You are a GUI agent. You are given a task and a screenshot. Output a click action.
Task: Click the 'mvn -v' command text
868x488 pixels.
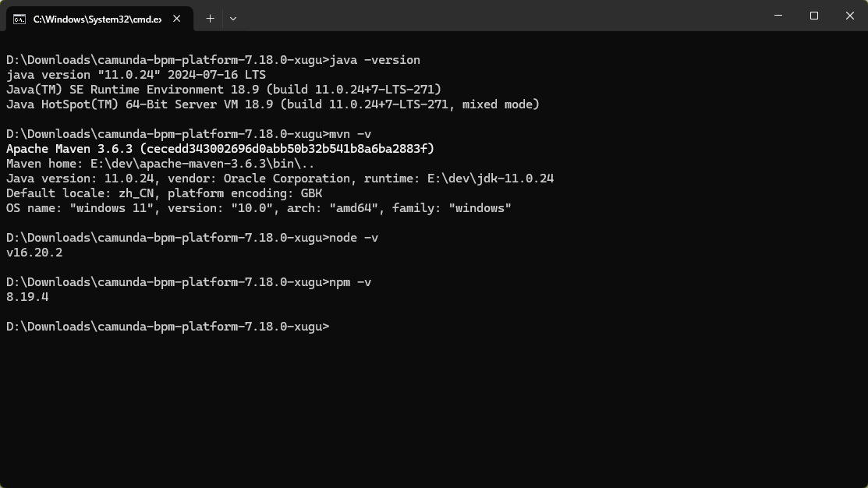[350, 134]
